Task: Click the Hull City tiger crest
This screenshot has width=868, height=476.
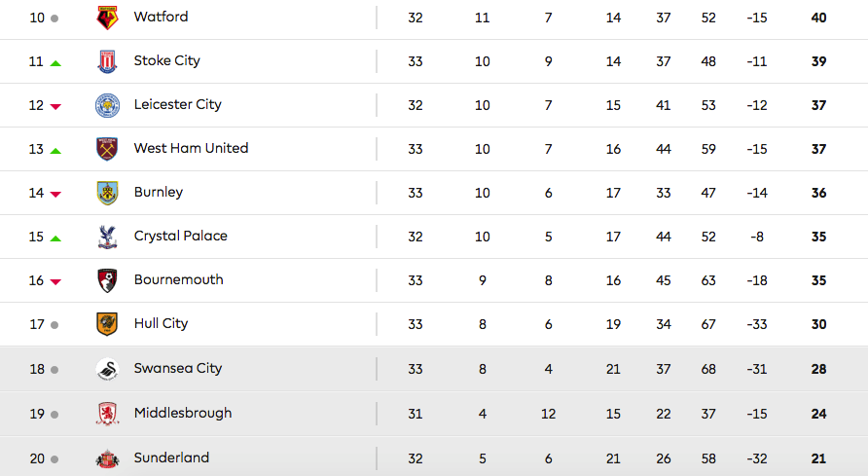Action: pyautogui.click(x=107, y=324)
